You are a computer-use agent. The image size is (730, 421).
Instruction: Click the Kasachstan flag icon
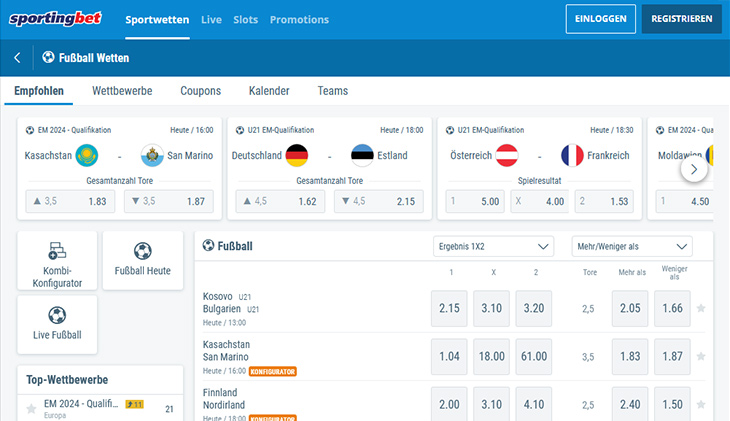(87, 155)
